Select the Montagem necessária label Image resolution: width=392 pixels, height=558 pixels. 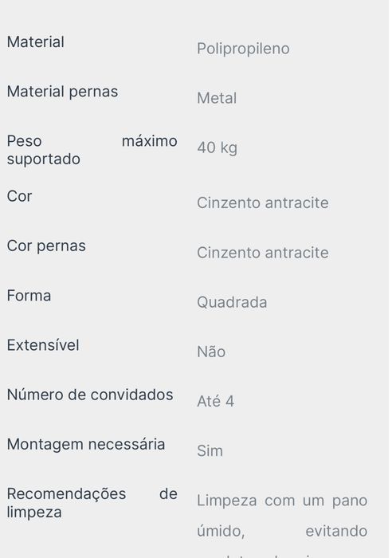pyautogui.click(x=86, y=445)
